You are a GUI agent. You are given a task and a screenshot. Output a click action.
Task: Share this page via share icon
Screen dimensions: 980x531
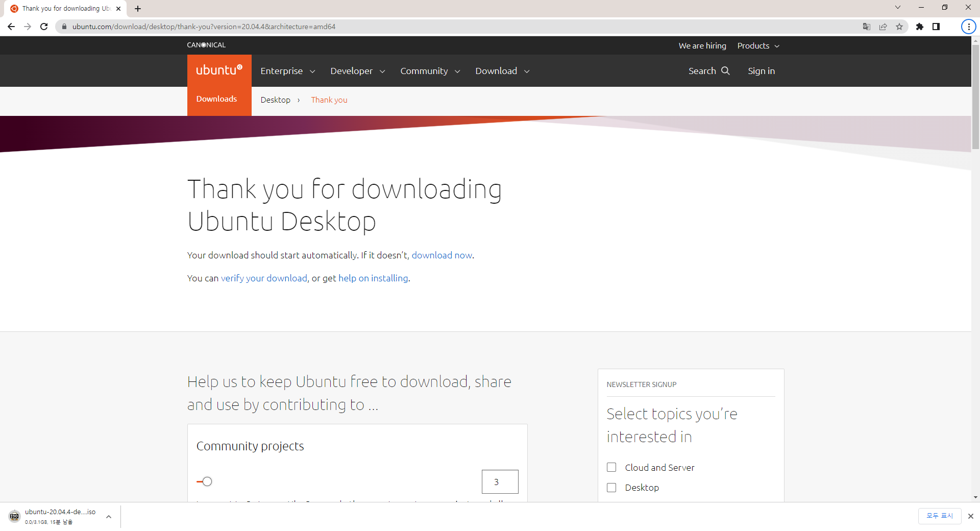883,27
